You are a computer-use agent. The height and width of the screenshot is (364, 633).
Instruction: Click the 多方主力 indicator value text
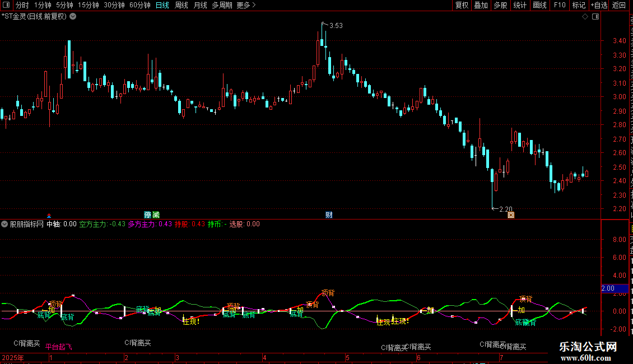coord(150,224)
